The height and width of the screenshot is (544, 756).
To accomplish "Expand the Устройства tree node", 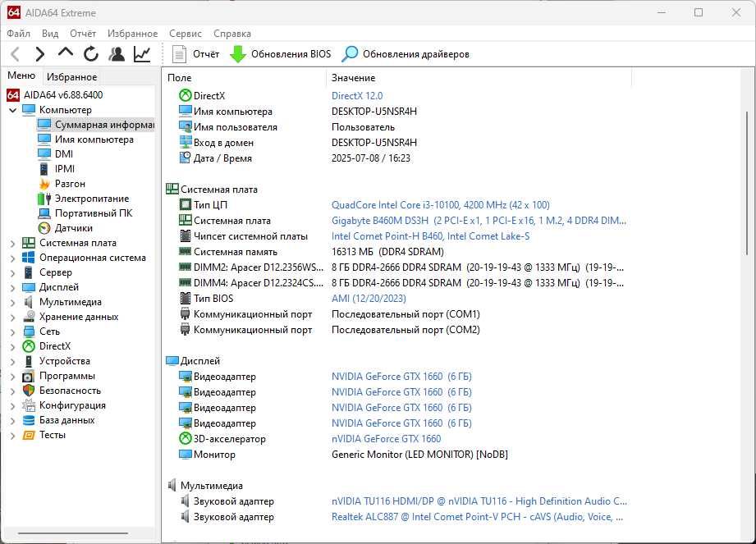I will [13, 362].
